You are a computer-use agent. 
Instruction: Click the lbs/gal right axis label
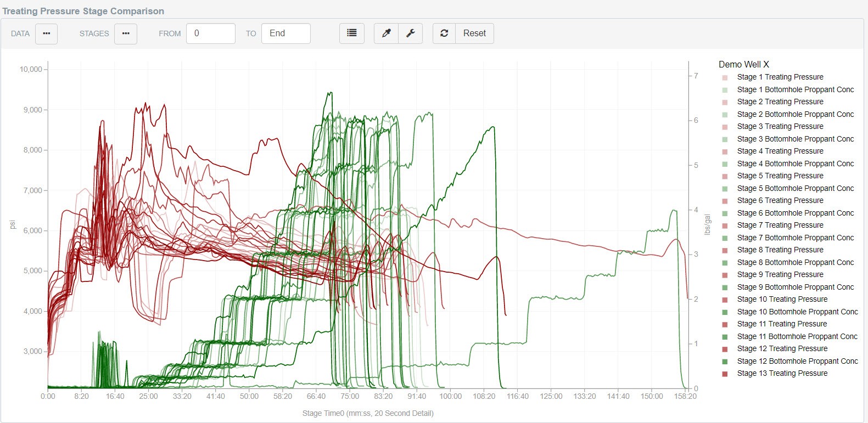(x=707, y=225)
